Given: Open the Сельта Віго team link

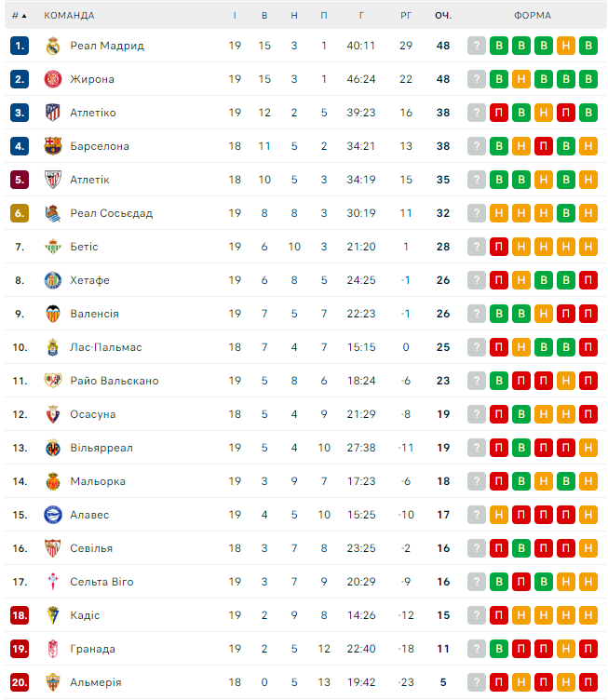Looking at the screenshot, I should 101,582.
